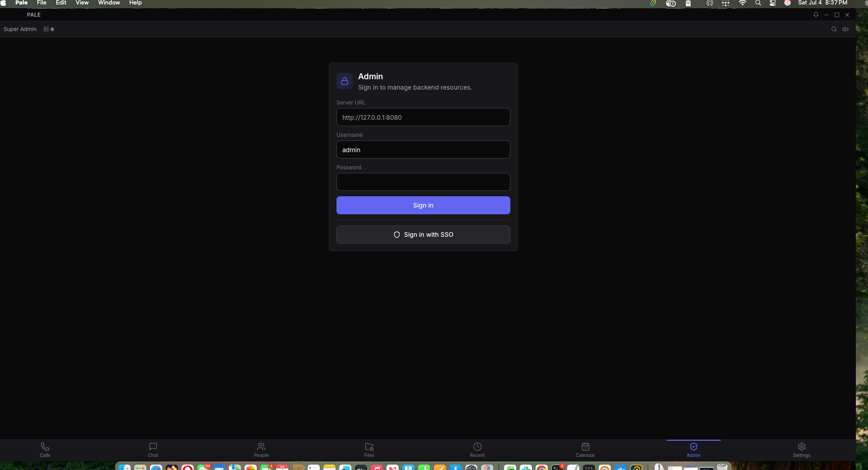Click the headphones icon in menu bar
This screenshot has width=868, height=470.
tap(710, 3)
